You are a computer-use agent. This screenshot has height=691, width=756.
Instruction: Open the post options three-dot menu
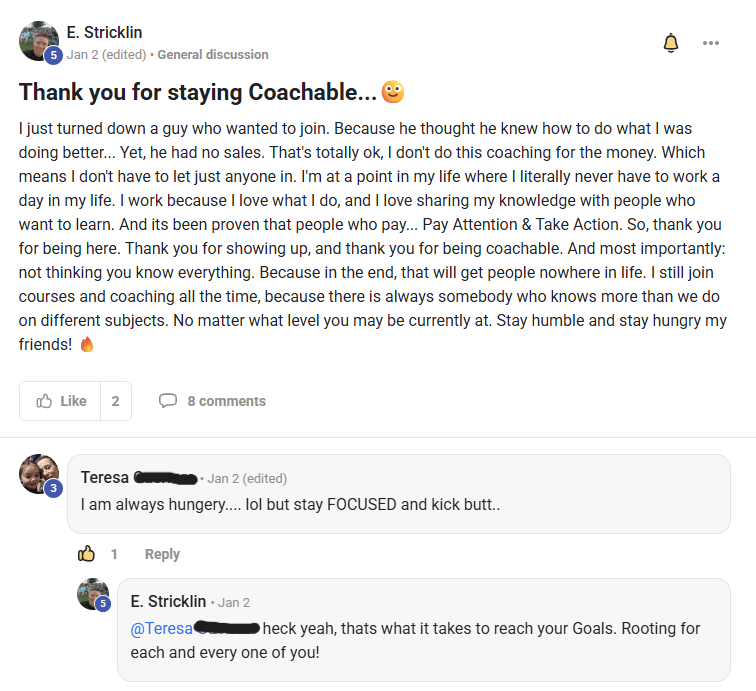click(x=711, y=43)
